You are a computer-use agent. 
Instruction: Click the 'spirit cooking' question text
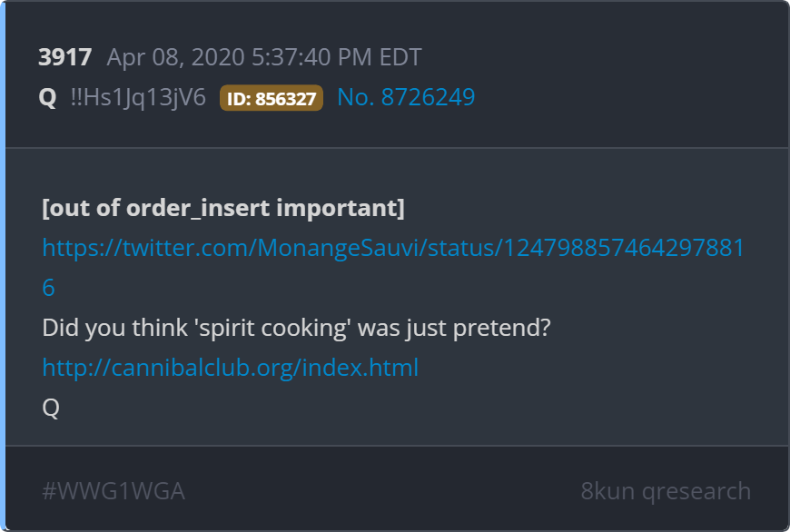(x=296, y=328)
